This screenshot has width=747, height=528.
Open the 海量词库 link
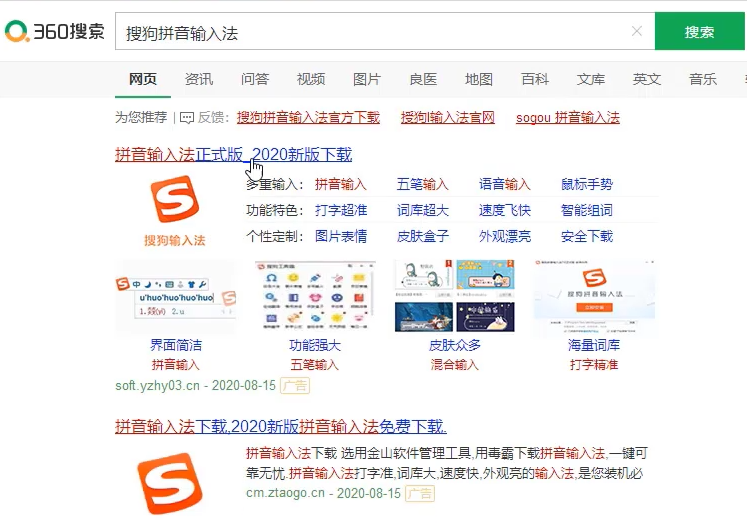[x=594, y=345]
